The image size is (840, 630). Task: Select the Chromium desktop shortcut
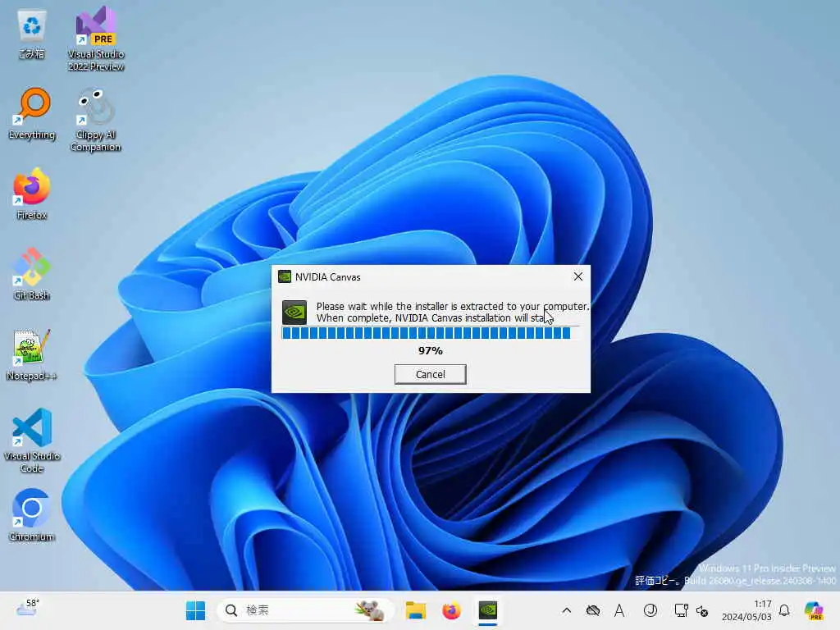click(32, 515)
